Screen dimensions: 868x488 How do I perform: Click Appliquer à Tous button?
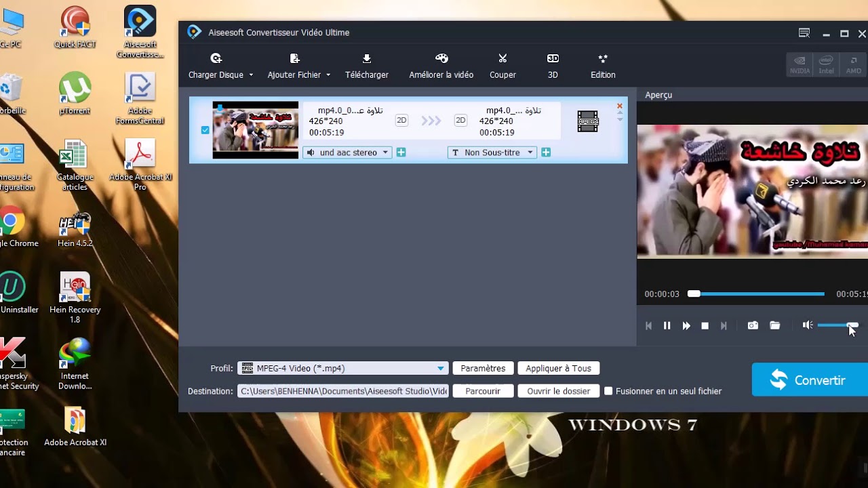pos(559,369)
